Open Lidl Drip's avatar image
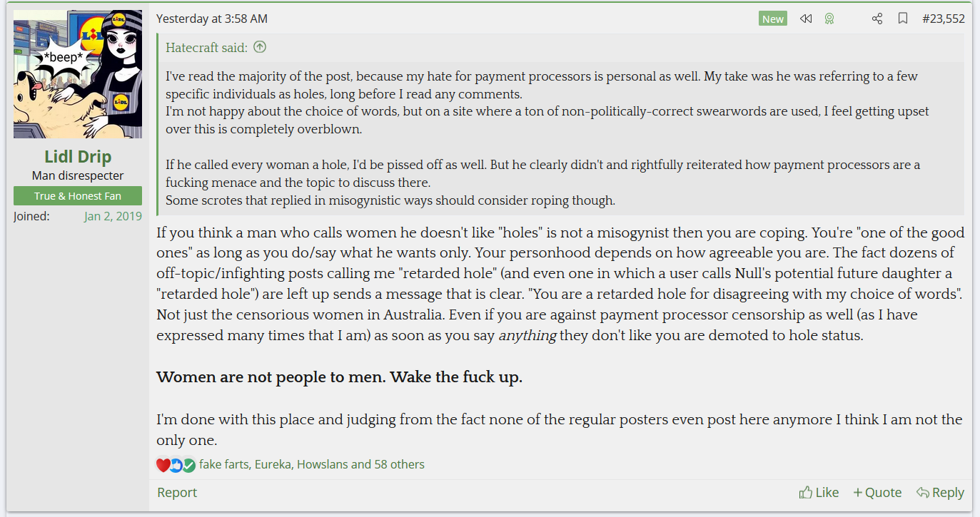Image resolution: width=980 pixels, height=517 pixels. 78,74
